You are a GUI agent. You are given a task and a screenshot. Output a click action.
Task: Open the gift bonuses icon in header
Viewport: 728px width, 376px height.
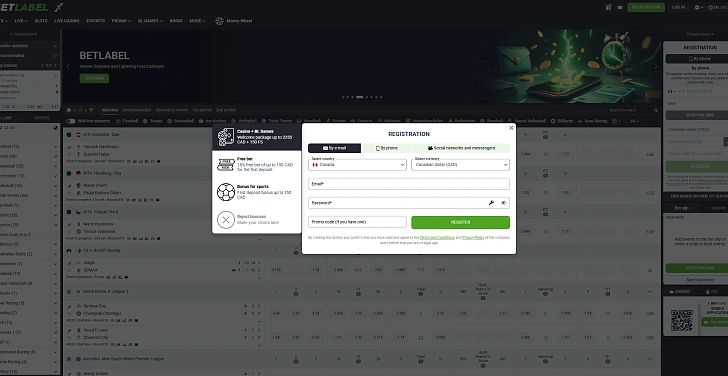pos(608,7)
